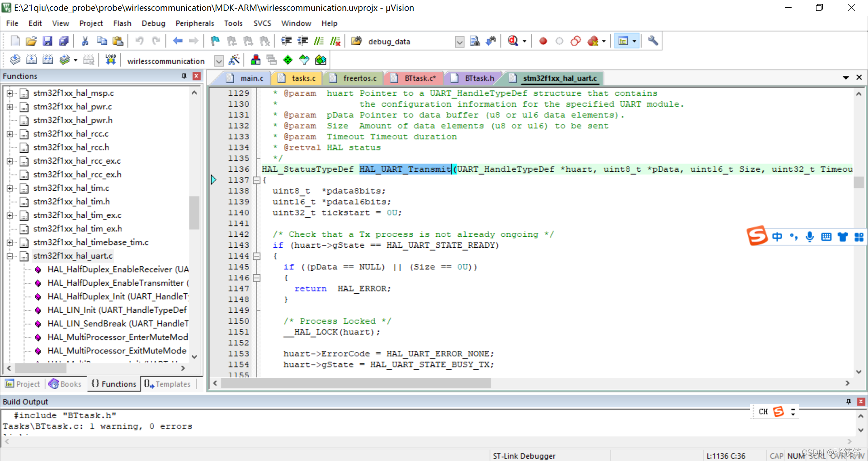The height and width of the screenshot is (461, 868).
Task: Click the Open file folder icon
Action: pos(31,41)
